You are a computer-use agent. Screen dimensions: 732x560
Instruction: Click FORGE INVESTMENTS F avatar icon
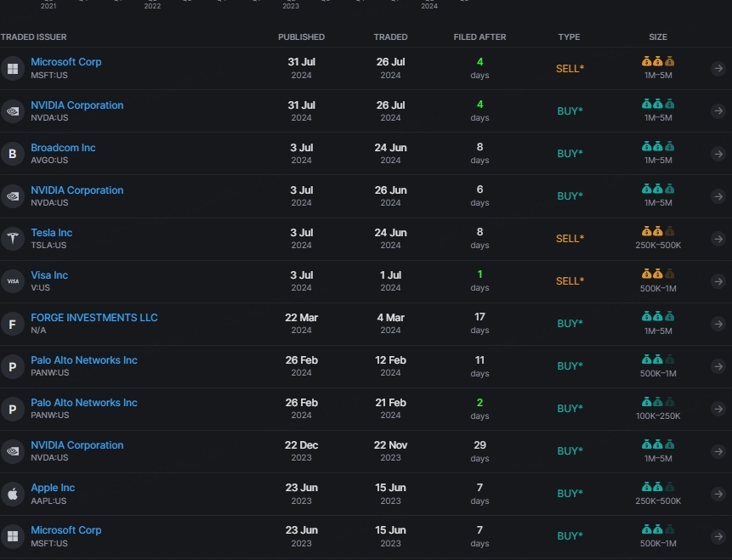pos(13,324)
